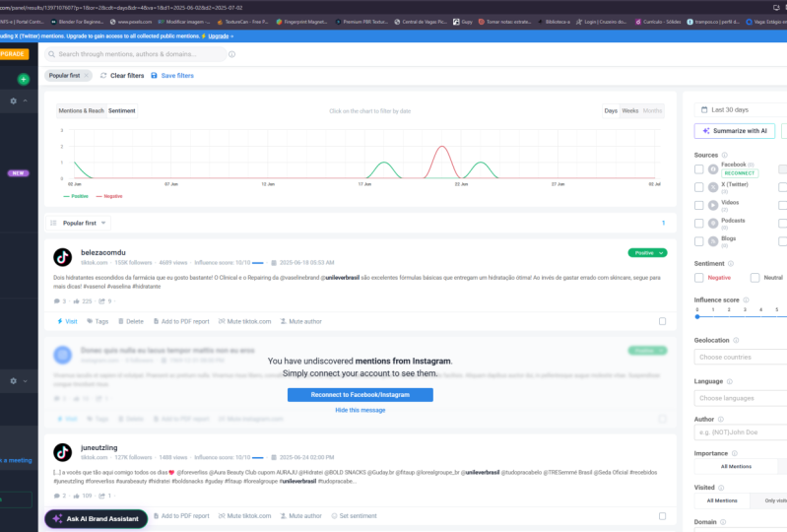This screenshot has height=532, width=787.
Task: Open the lower sidebar gear settings icon
Action: [x=14, y=381]
